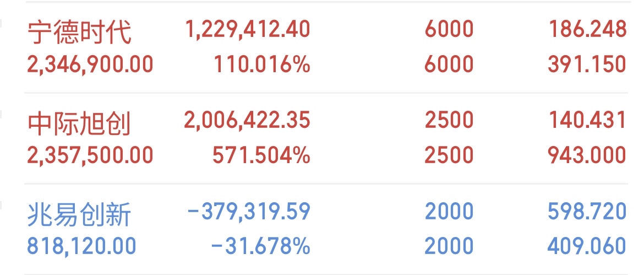
Task: Click current price 409.060
Action: tap(587, 246)
